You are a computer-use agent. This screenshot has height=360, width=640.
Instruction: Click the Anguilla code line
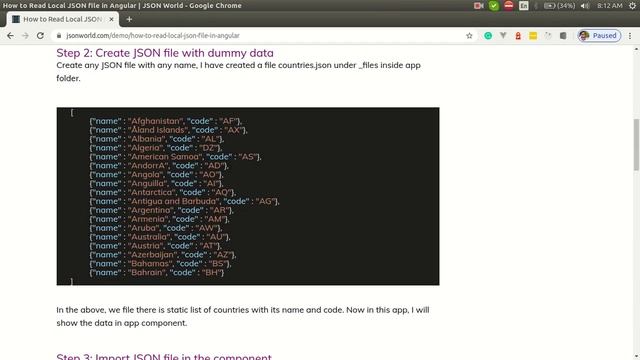[156, 184]
